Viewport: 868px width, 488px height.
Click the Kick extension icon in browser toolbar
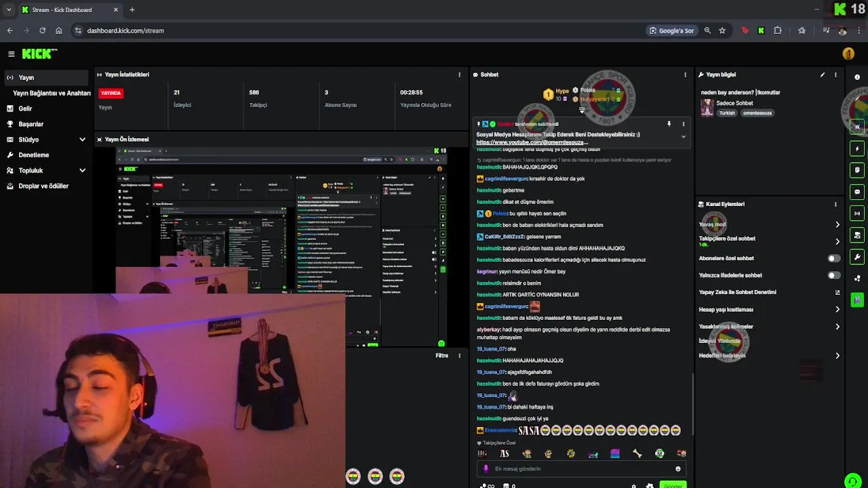tap(761, 30)
